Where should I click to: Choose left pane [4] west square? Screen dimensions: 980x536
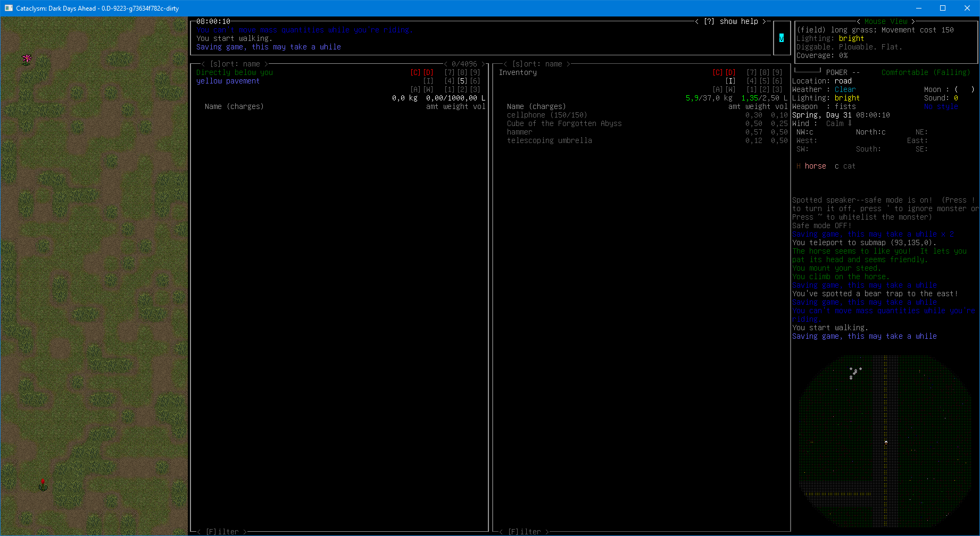pos(450,81)
